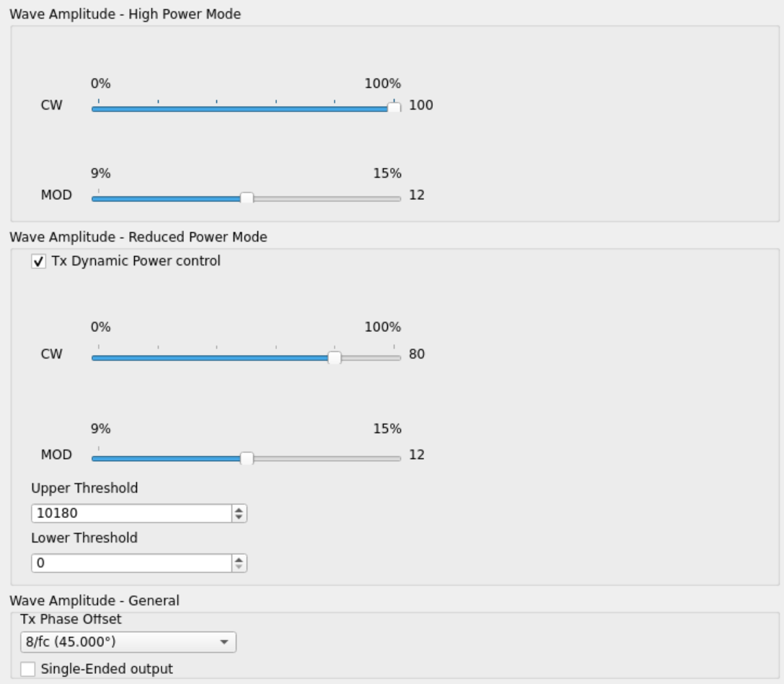The image size is (784, 684).
Task: Click filled blue track of Reduced Power CW slider
Action: (209, 358)
